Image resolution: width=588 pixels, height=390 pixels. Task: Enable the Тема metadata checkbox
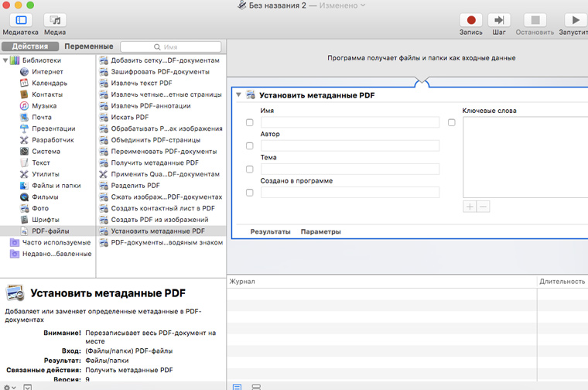(x=249, y=169)
